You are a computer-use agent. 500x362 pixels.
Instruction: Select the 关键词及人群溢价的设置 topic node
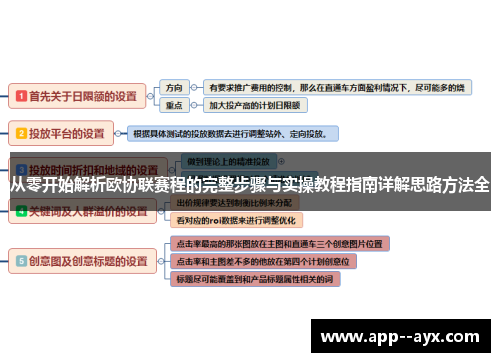[82, 211]
